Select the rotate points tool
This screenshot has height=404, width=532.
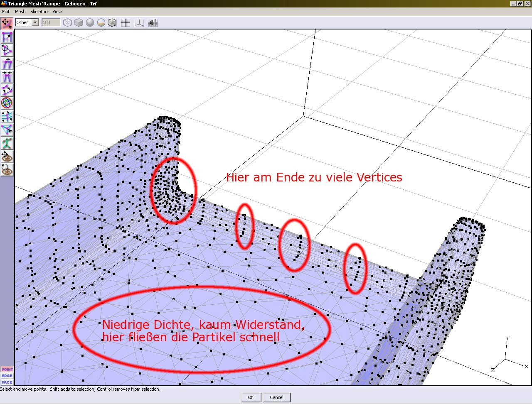7,50
